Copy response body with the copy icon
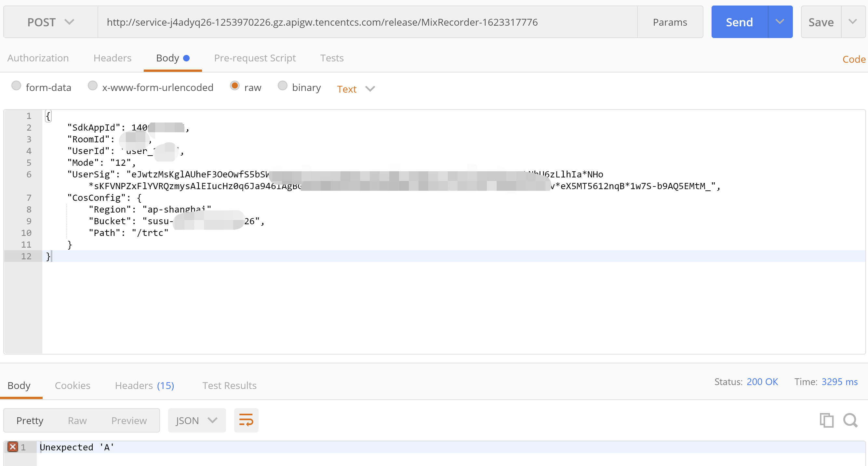Viewport: 868px width, 466px height. pyautogui.click(x=826, y=420)
